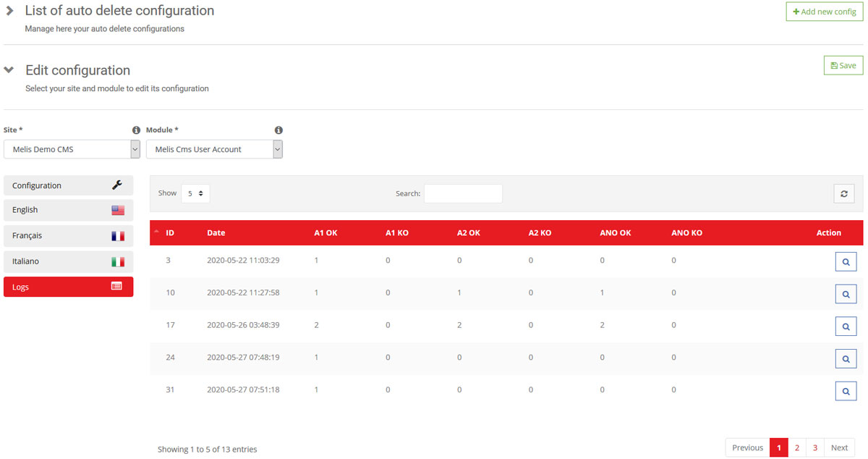Expand the List of auto delete configuration section
868x459 pixels.
click(x=10, y=11)
